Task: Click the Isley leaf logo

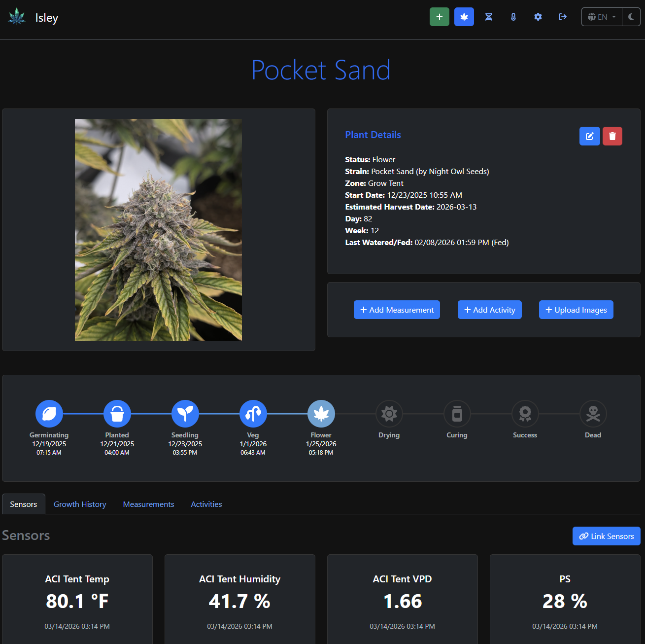Action: point(16,16)
